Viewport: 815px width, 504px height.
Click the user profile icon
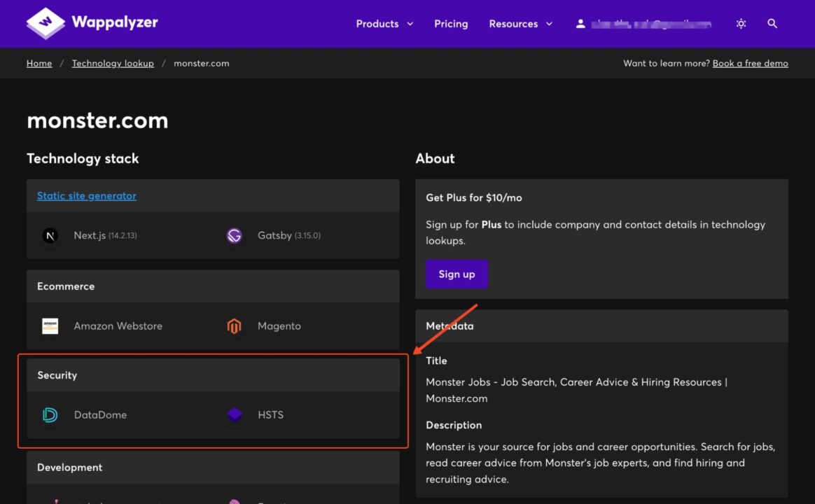click(580, 23)
